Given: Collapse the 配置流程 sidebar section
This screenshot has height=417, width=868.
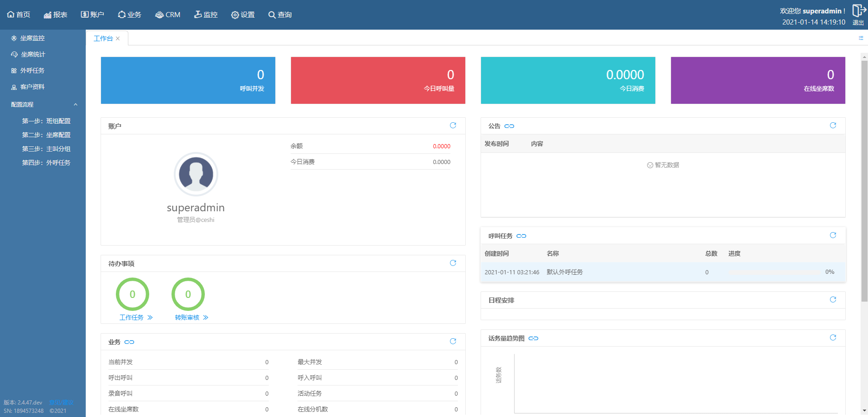Looking at the screenshot, I should [76, 105].
